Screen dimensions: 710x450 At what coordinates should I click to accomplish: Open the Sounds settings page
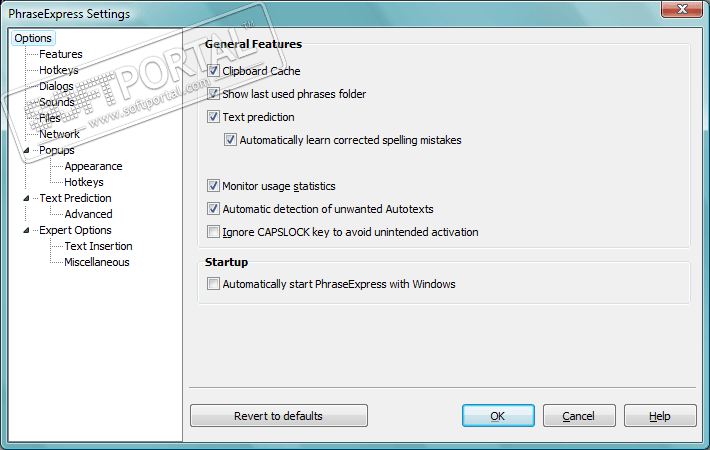pyautogui.click(x=57, y=102)
